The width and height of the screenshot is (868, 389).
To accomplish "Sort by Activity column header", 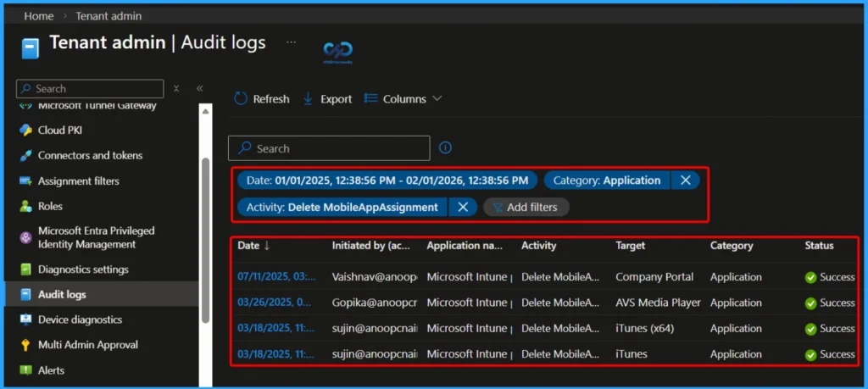I will click(x=538, y=246).
